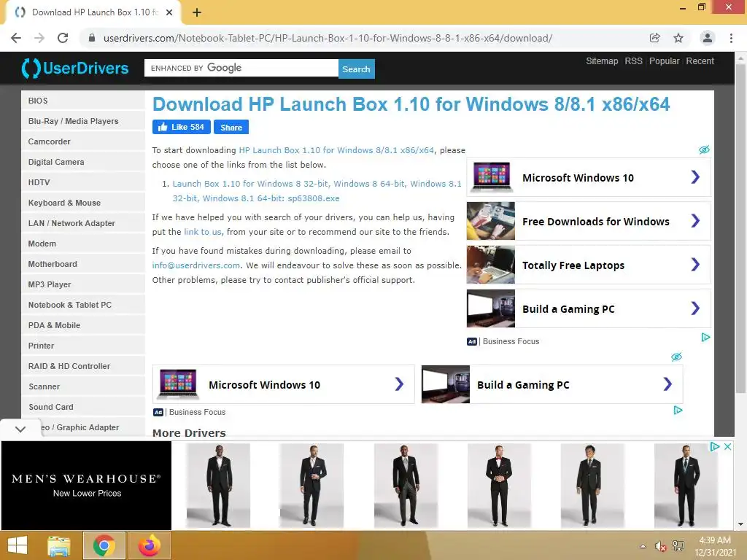This screenshot has height=560, width=747.
Task: Open the Recent link
Action: [700, 61]
